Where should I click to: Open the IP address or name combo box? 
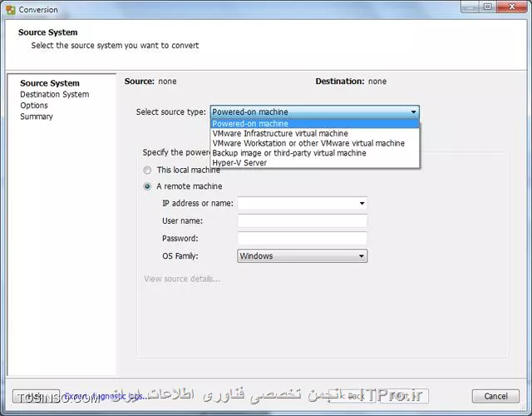303,203
